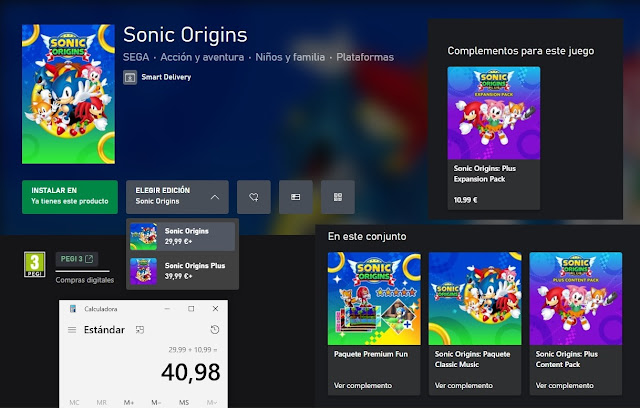Screen dimensions: 640x408
Task: Select Sonic Origins Plus 39,99 € edition
Action: coord(182,271)
